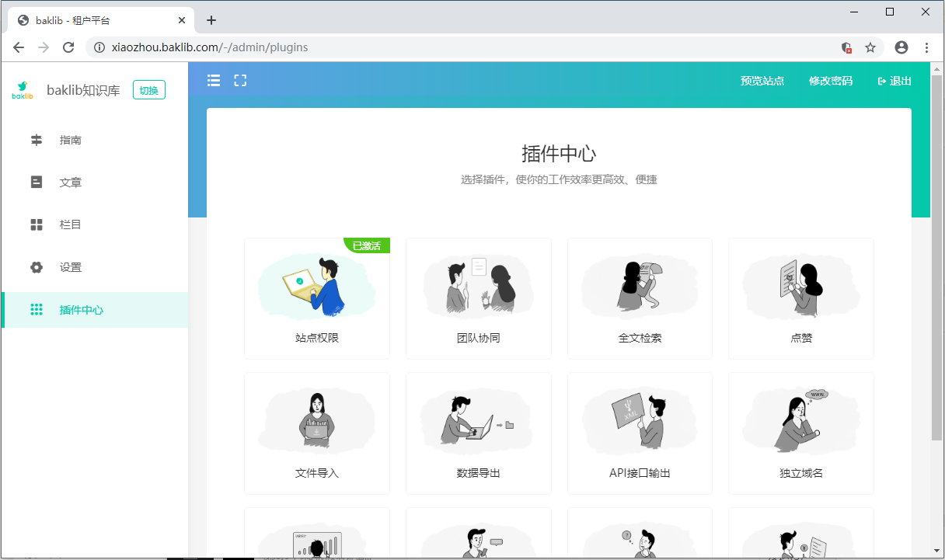Click the 修改密码 link
The height and width of the screenshot is (560, 945).
831,81
